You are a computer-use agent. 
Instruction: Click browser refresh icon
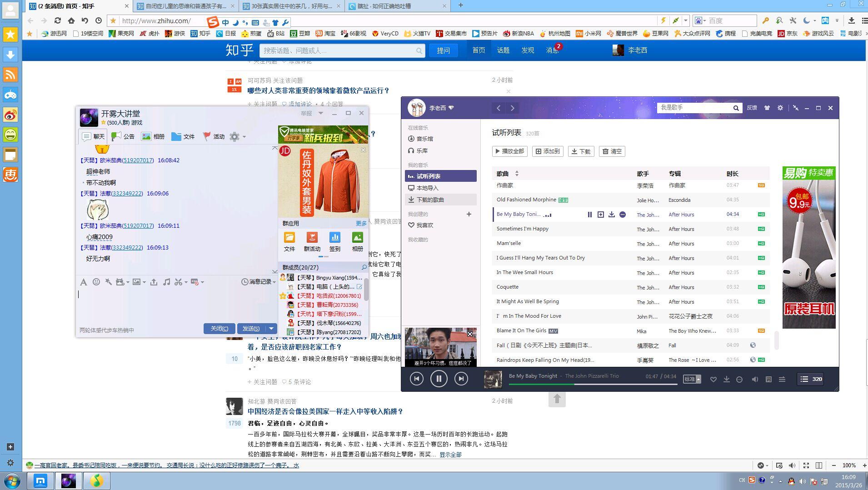(x=57, y=20)
